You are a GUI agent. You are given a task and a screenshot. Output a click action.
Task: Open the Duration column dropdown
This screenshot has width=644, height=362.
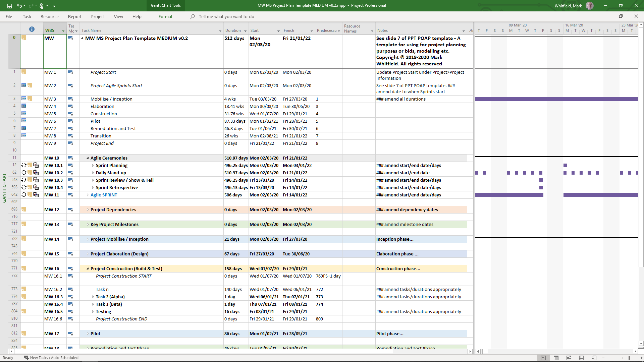(245, 31)
